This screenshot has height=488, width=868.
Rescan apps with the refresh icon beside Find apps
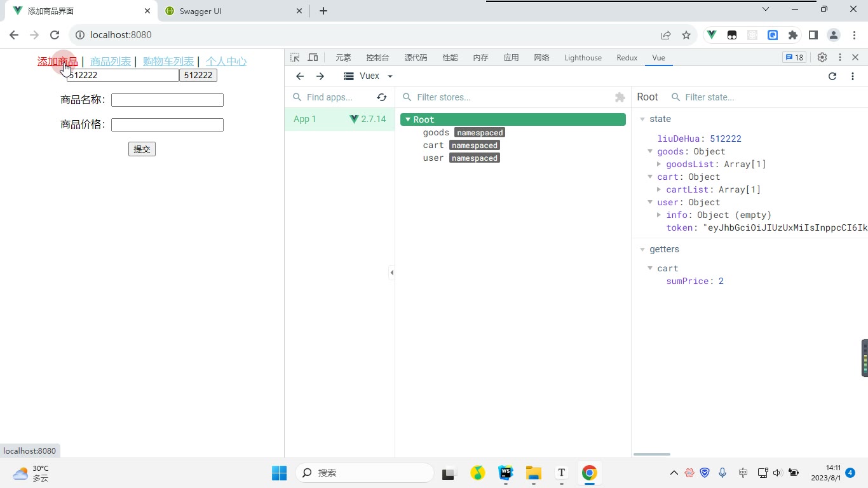[x=382, y=97]
